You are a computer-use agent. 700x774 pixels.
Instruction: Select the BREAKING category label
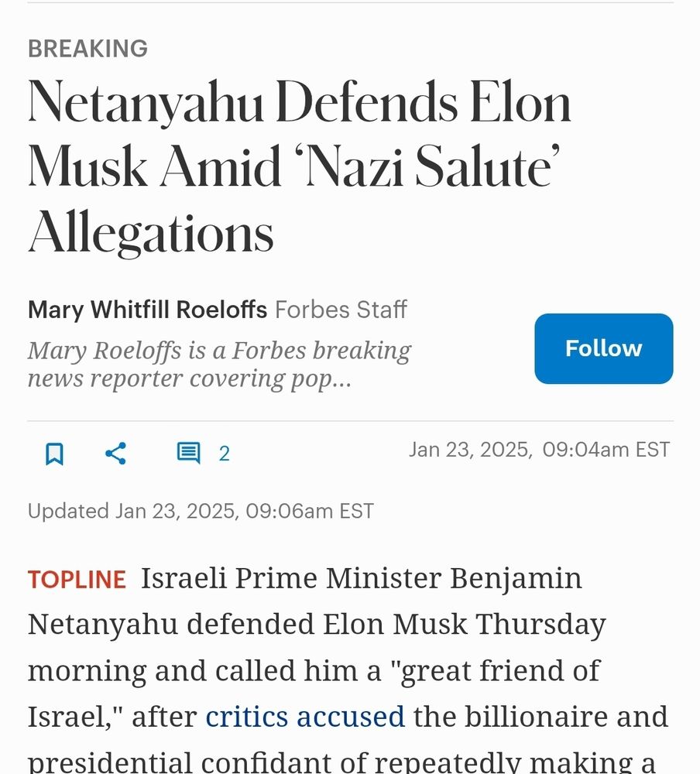pos(88,48)
